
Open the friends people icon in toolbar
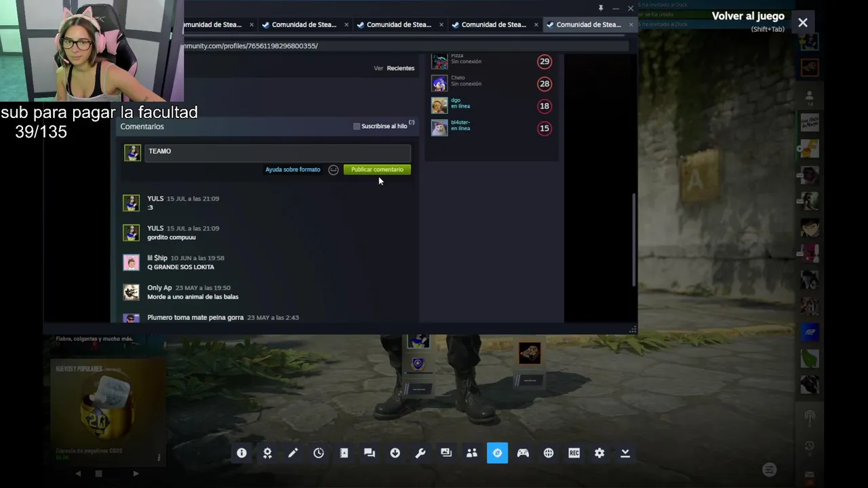(x=472, y=453)
